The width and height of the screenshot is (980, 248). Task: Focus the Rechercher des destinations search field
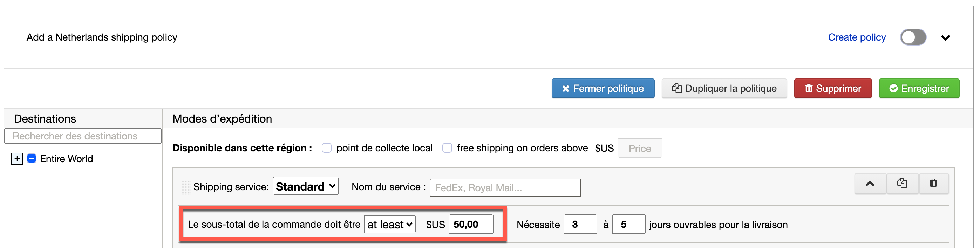(83, 136)
